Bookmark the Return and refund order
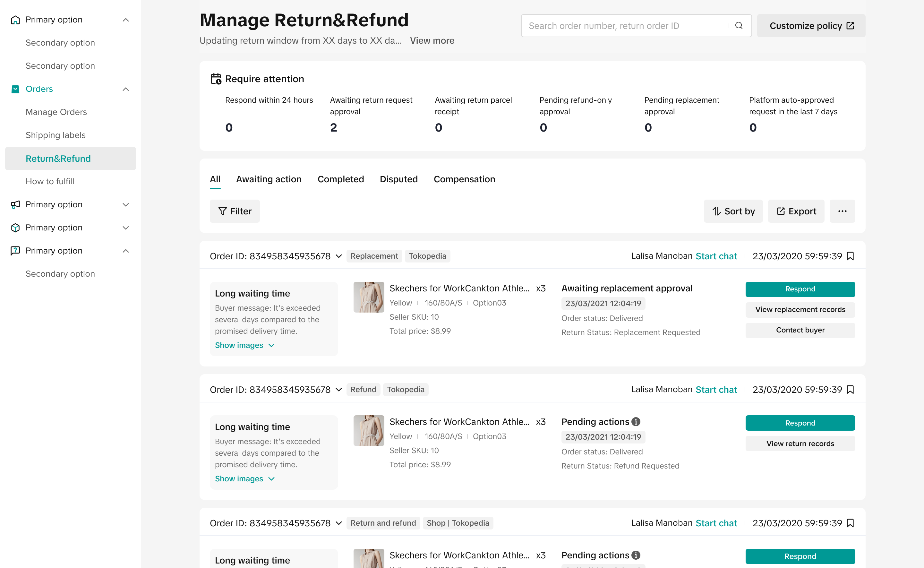The width and height of the screenshot is (924, 568). (x=851, y=523)
